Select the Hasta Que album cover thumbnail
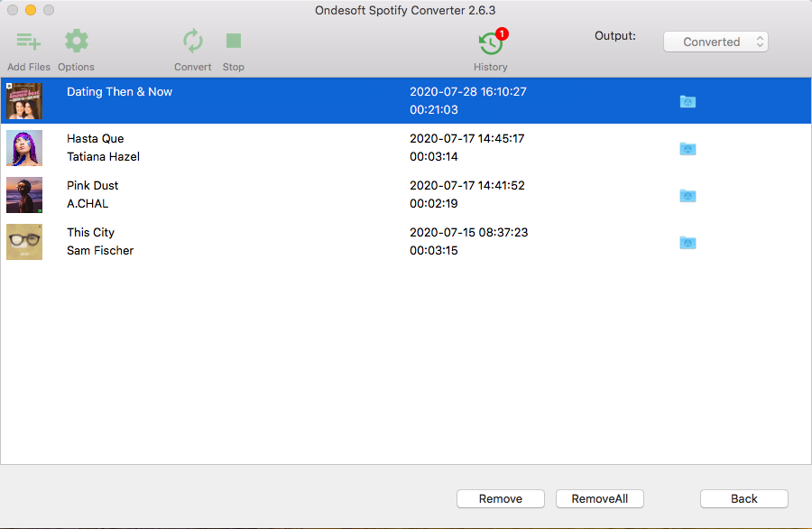Image resolution: width=812 pixels, height=529 pixels. (24, 148)
